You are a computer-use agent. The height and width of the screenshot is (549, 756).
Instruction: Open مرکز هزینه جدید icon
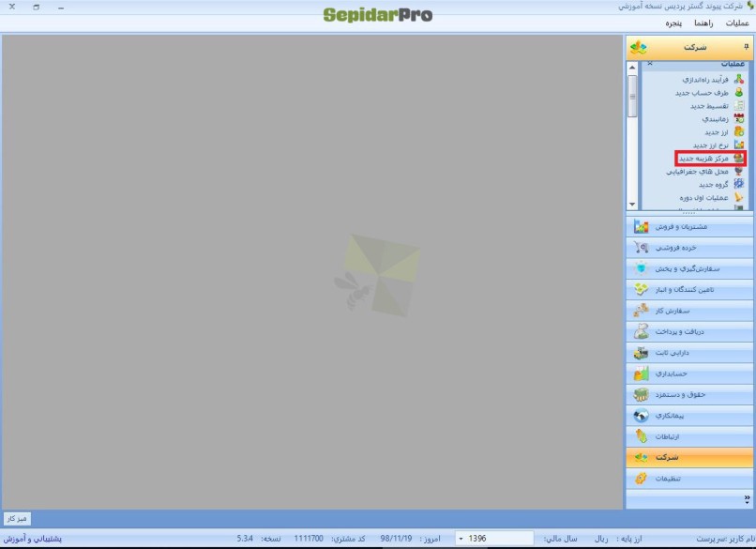(738, 159)
